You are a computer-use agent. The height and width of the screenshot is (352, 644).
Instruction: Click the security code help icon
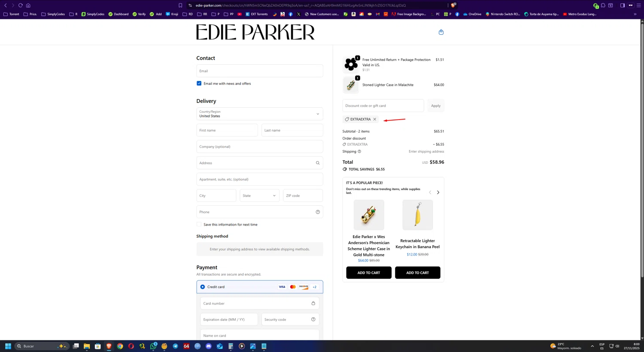coord(313,319)
